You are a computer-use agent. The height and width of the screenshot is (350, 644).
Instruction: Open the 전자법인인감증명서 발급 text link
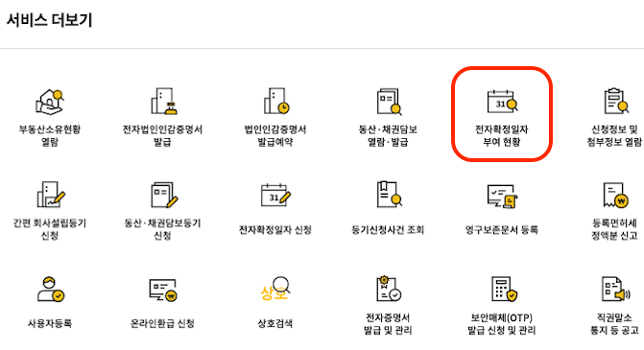click(162, 135)
